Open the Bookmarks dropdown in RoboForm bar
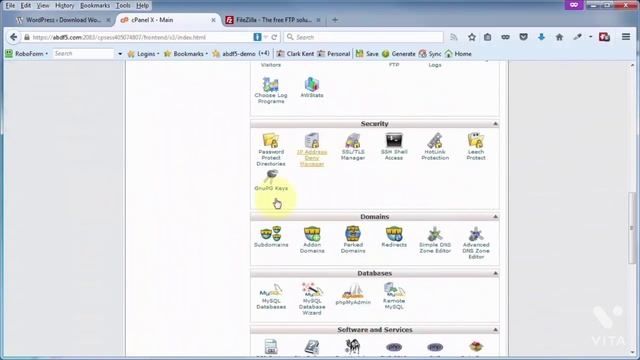Viewport: 640px width, 360px height. [x=186, y=54]
